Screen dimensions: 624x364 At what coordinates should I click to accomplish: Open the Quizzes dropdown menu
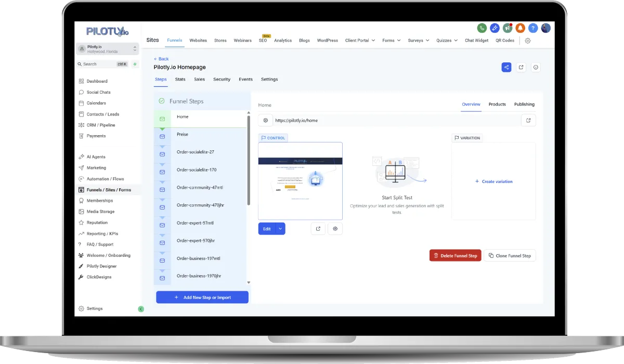[x=447, y=41]
